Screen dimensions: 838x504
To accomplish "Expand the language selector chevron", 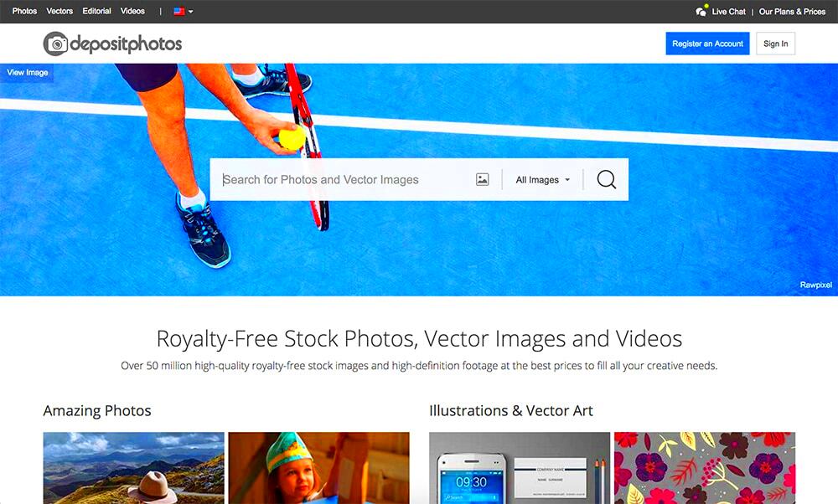I will coord(190,11).
